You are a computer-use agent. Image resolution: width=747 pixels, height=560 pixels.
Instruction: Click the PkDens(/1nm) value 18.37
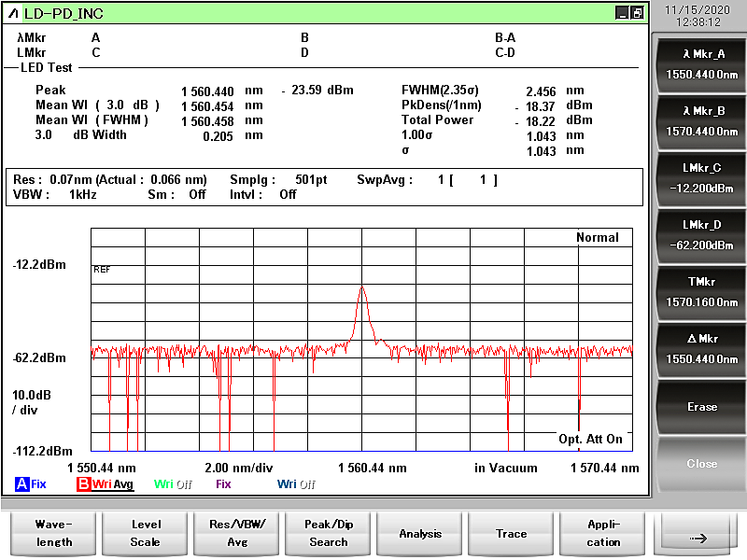[x=541, y=106]
